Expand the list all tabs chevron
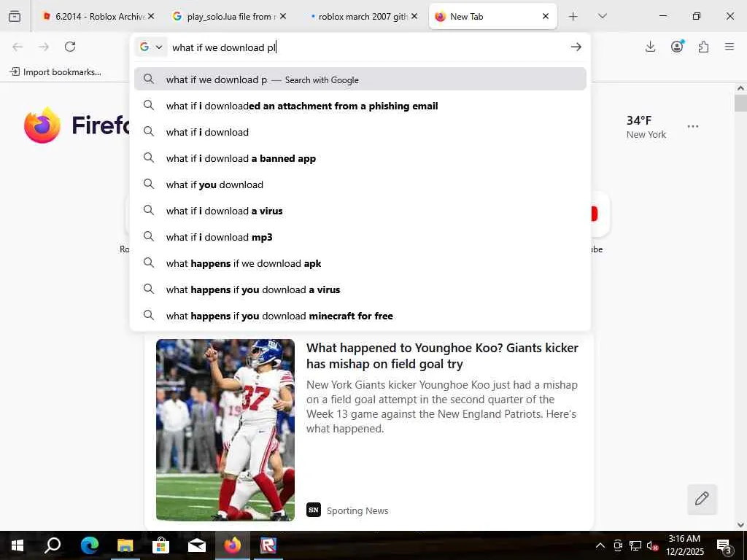Image resolution: width=747 pixels, height=560 pixels. pos(602,16)
